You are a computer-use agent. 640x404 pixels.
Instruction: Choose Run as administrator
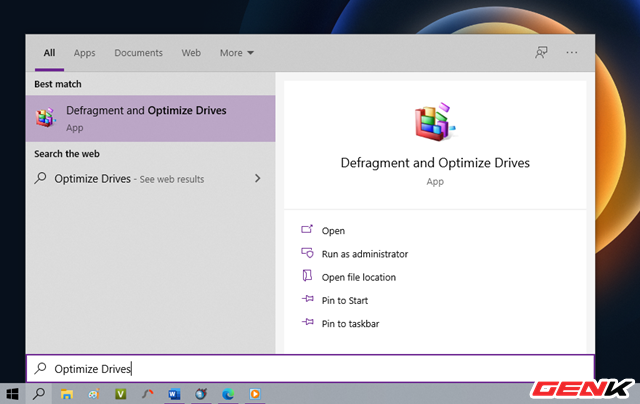click(364, 254)
